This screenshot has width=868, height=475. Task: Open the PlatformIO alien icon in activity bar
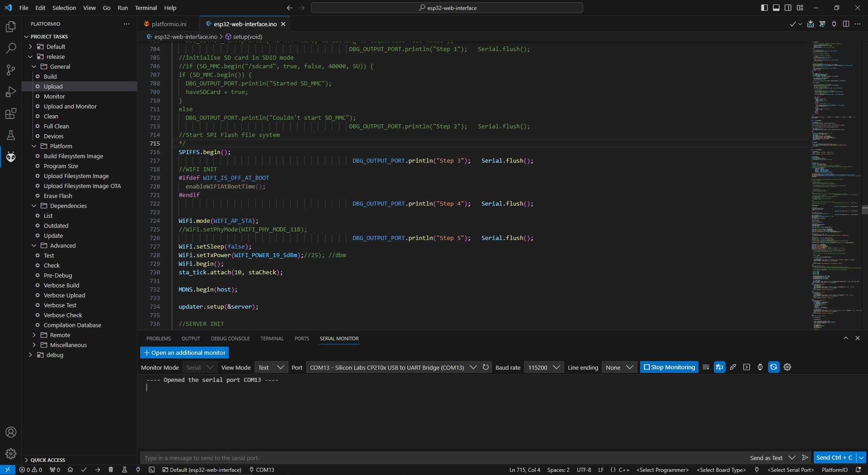11,157
